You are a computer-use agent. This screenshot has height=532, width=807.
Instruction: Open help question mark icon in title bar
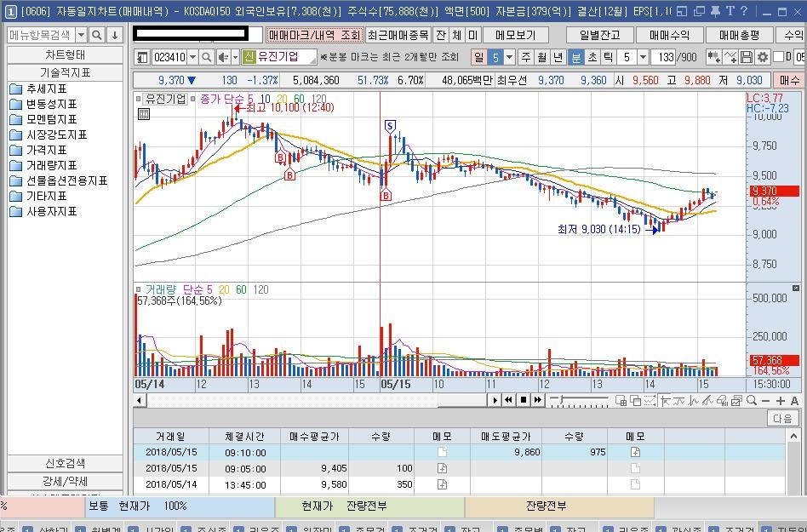pyautogui.click(x=744, y=11)
